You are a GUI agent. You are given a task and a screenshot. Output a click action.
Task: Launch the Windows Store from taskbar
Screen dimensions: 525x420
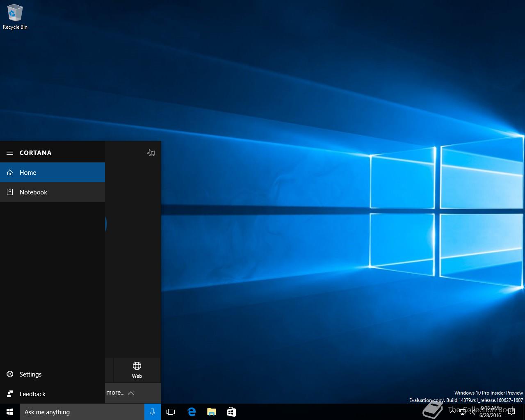tap(231, 412)
